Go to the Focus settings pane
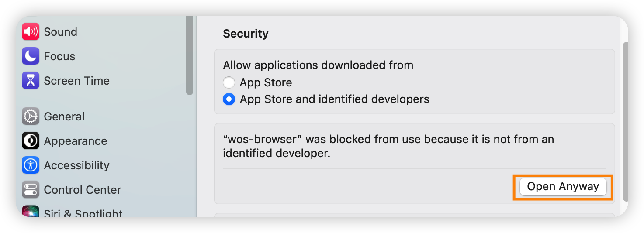 pos(59,56)
